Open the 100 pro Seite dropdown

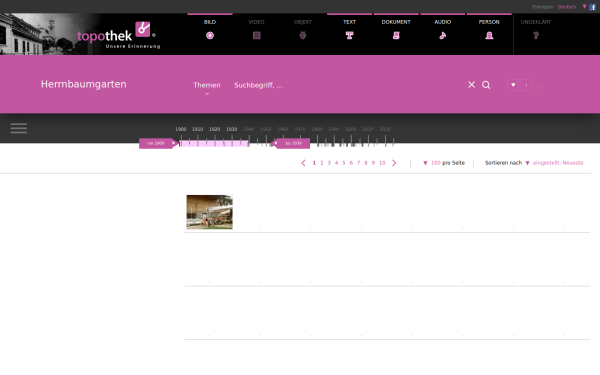(444, 163)
